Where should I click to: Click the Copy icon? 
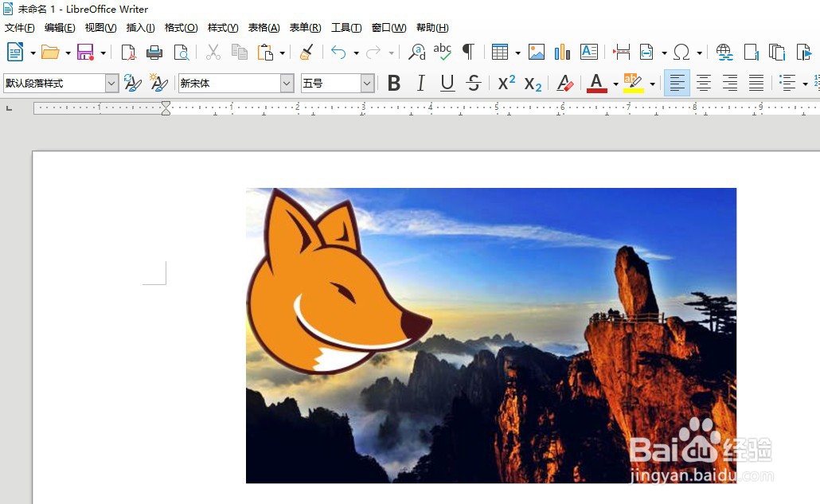pos(239,53)
